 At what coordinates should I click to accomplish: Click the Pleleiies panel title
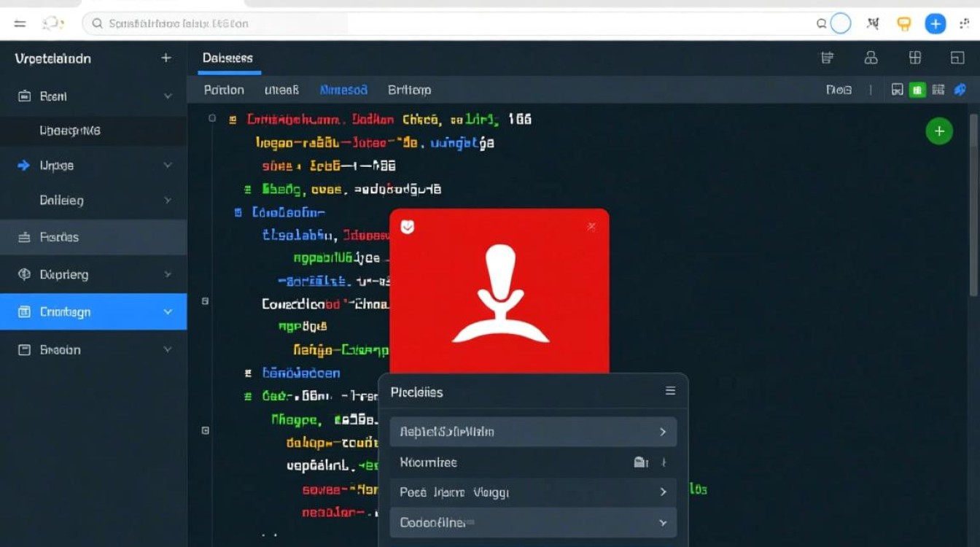point(416,392)
